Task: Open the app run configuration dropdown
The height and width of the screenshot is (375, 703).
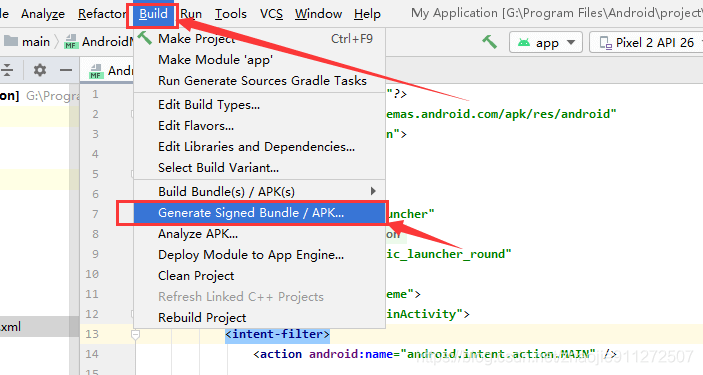Action: pos(546,43)
